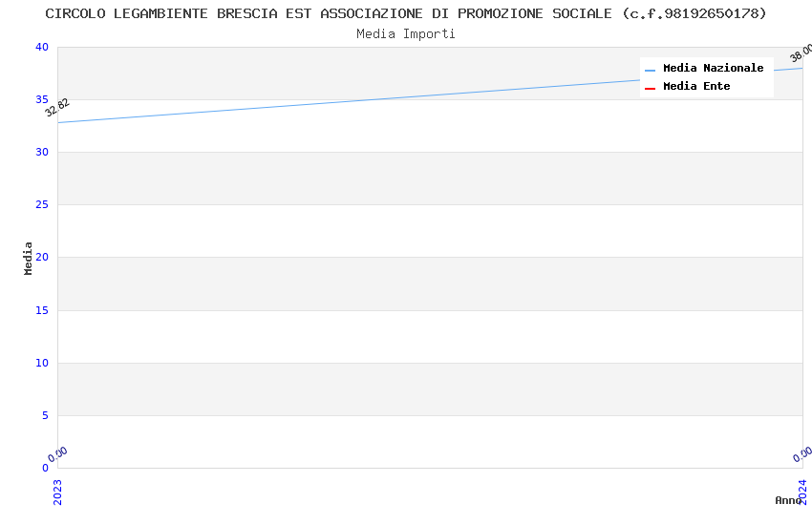Screen dimensions: 812x525
Task: Click the 2024 x-axis label
Action: (802, 492)
